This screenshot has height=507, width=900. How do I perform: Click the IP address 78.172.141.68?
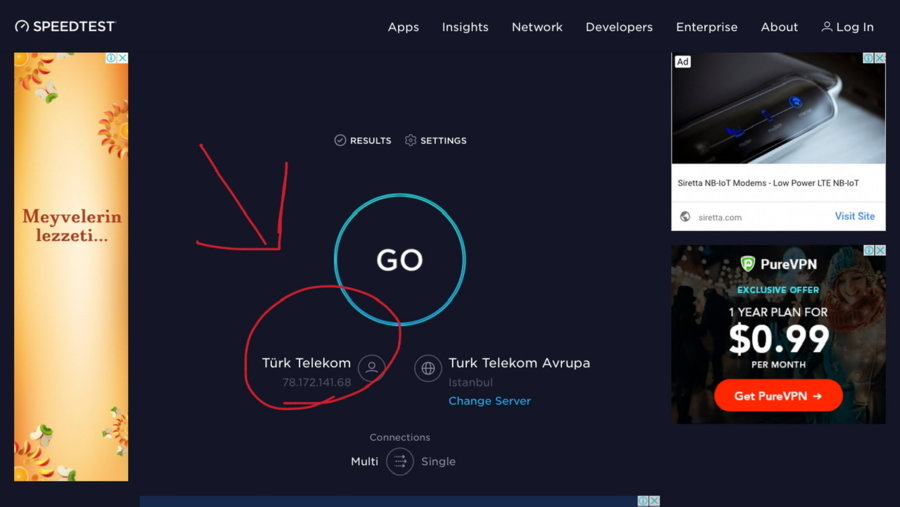pyautogui.click(x=316, y=382)
